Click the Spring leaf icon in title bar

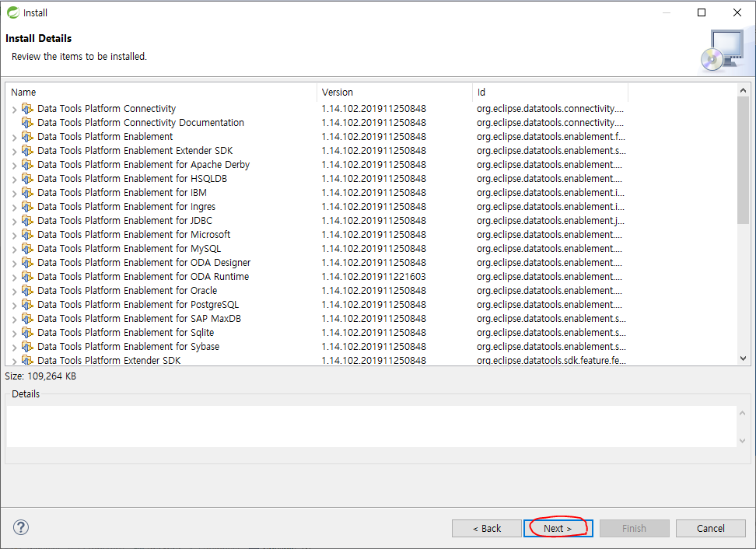[13, 12]
